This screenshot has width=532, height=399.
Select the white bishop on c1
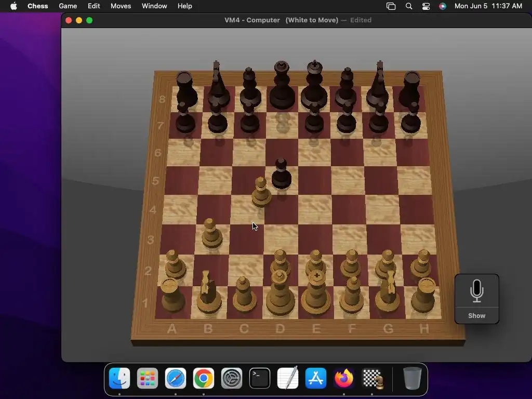pyautogui.click(x=244, y=295)
